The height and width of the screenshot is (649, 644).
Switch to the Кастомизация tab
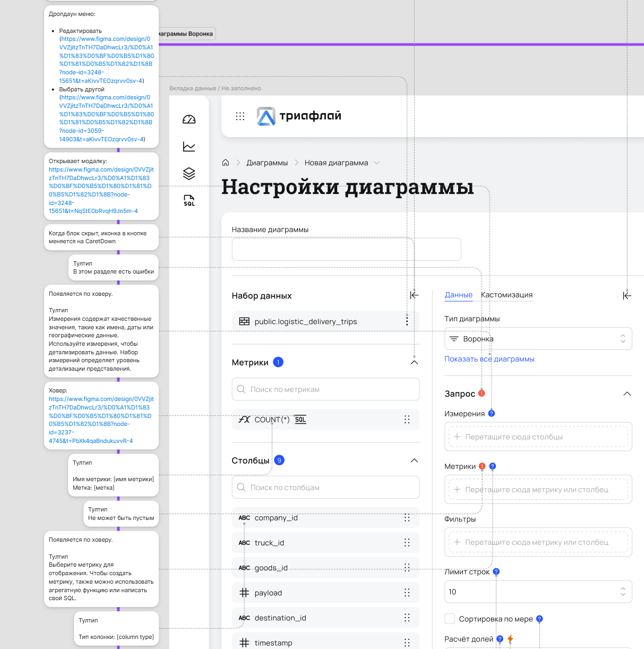(x=506, y=295)
